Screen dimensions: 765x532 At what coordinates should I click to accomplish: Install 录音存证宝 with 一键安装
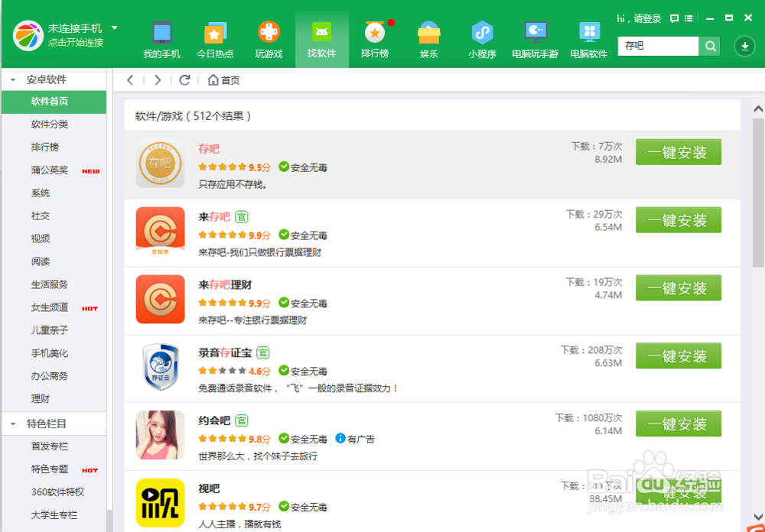[678, 355]
